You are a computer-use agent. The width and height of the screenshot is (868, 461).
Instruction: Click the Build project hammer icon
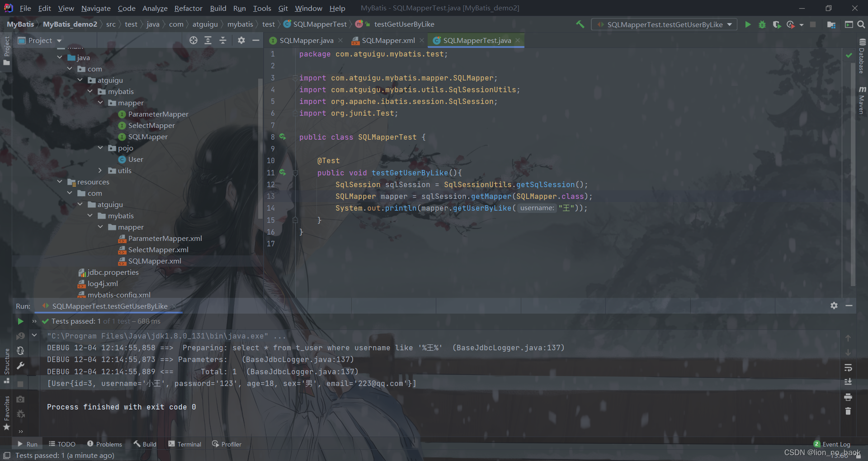tap(580, 24)
